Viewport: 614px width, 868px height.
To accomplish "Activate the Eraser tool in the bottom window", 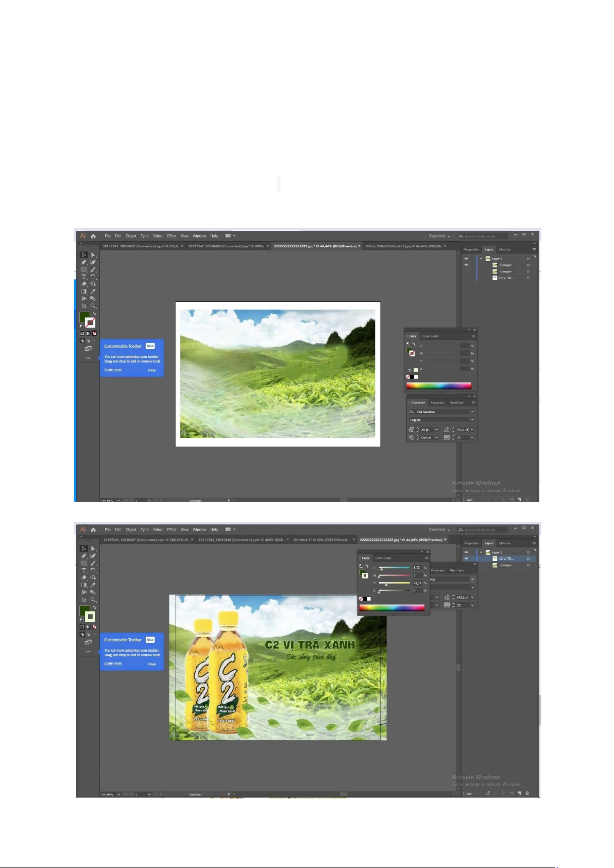I will point(84,577).
